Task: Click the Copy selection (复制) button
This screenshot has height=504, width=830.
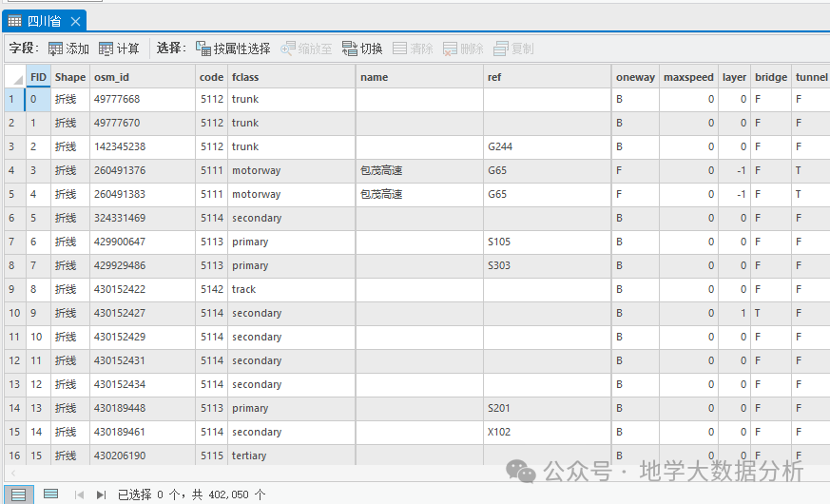Action: (x=513, y=48)
